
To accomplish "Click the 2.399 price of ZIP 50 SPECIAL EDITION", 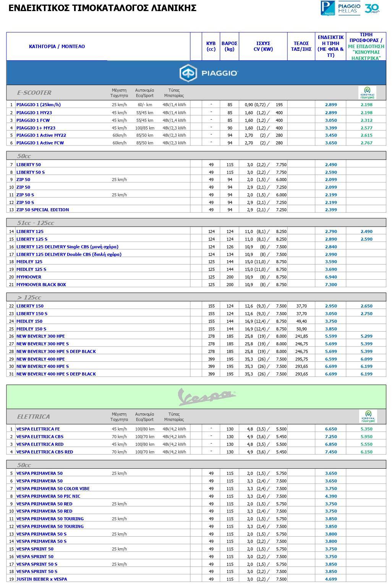I will (331, 210).
